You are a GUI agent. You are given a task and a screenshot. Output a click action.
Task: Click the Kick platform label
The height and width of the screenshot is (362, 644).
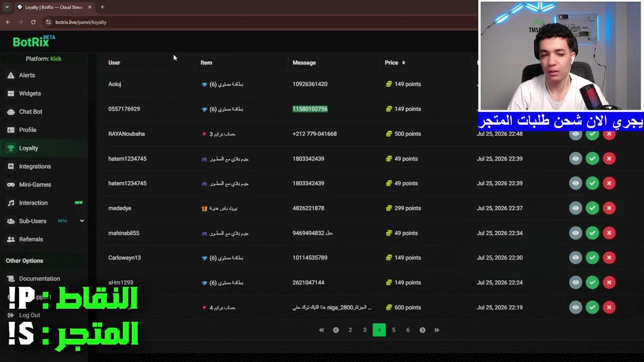[56, 59]
